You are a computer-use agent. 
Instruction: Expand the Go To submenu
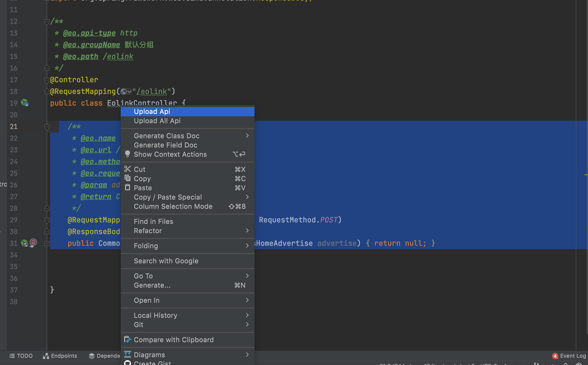pos(187,276)
